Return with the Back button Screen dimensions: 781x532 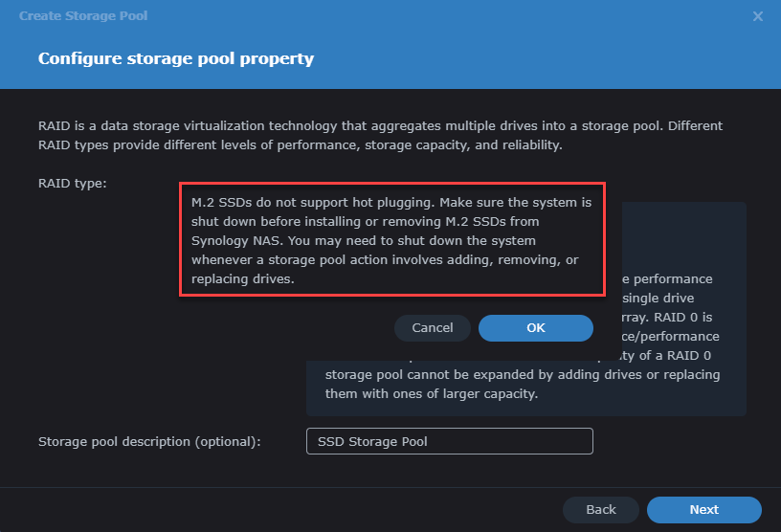601,510
